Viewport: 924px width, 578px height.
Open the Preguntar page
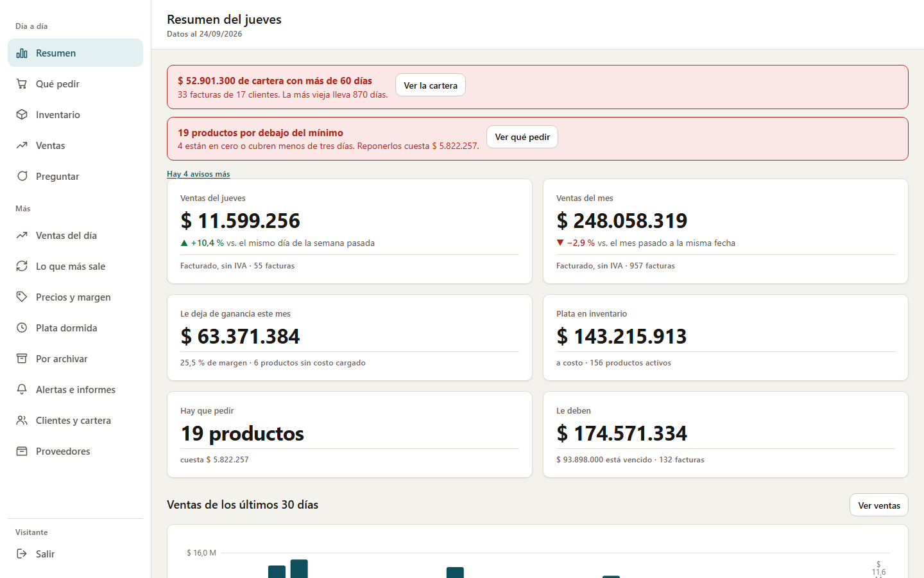click(75, 176)
